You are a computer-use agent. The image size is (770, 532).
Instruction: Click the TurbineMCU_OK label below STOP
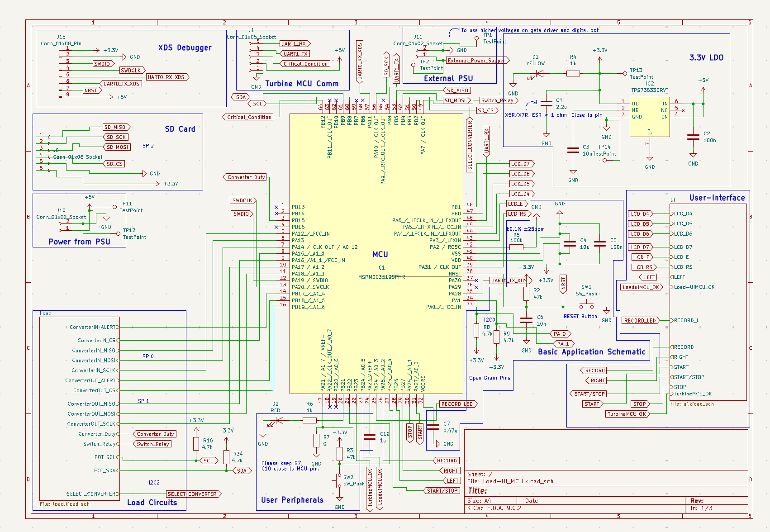pyautogui.click(x=627, y=414)
